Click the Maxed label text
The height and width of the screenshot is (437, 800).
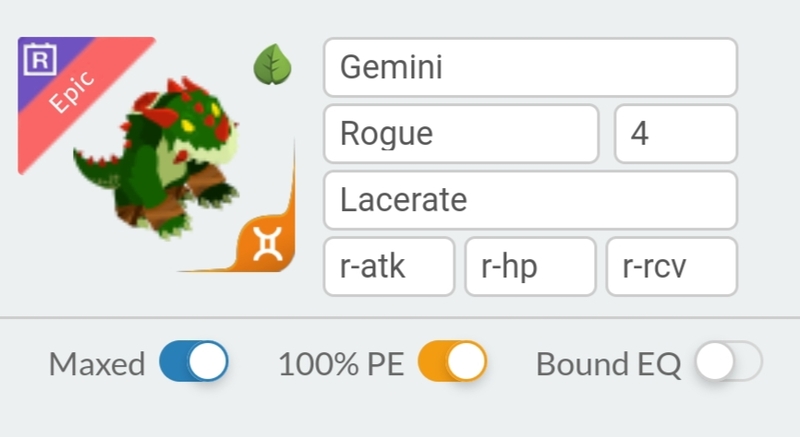97,364
